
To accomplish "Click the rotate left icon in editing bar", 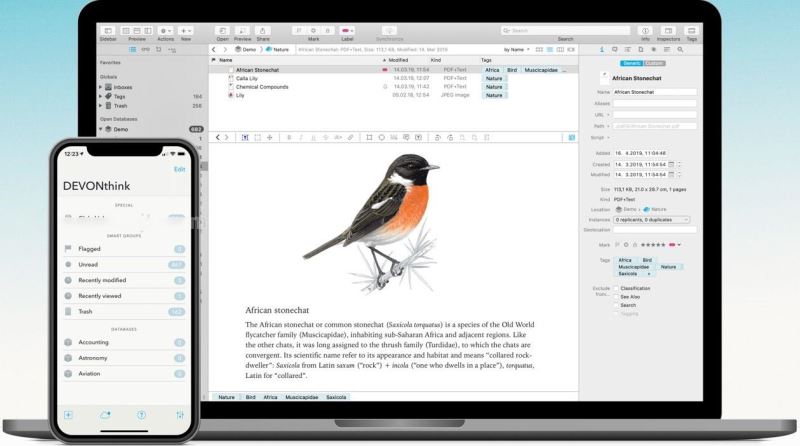I will [437, 138].
